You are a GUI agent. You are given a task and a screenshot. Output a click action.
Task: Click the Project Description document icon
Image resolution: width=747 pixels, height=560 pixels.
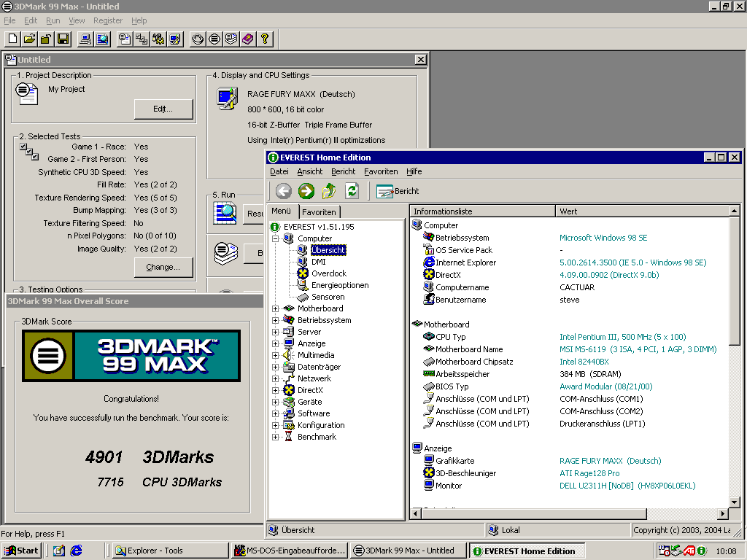point(26,93)
